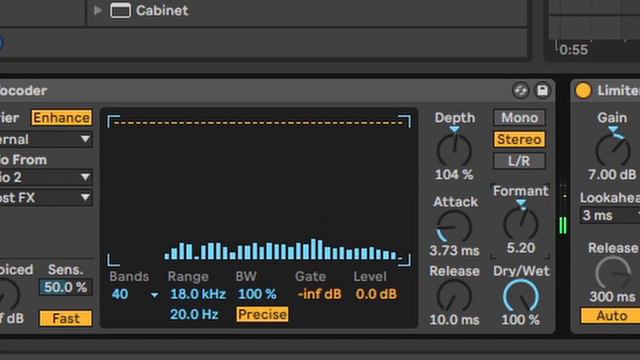The image size is (640, 360).
Task: Click the 300 ms Release value
Action: (612, 297)
